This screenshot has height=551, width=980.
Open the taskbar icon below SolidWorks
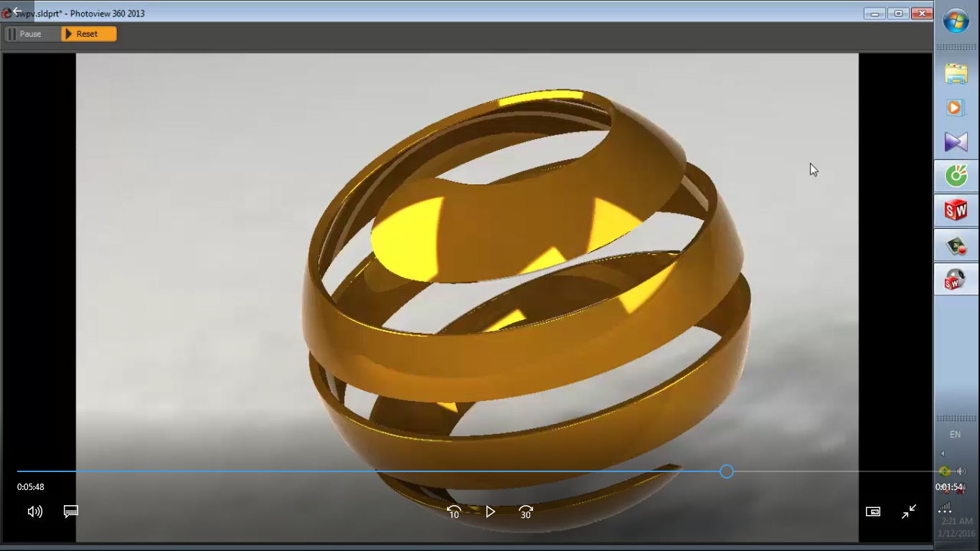[956, 245]
